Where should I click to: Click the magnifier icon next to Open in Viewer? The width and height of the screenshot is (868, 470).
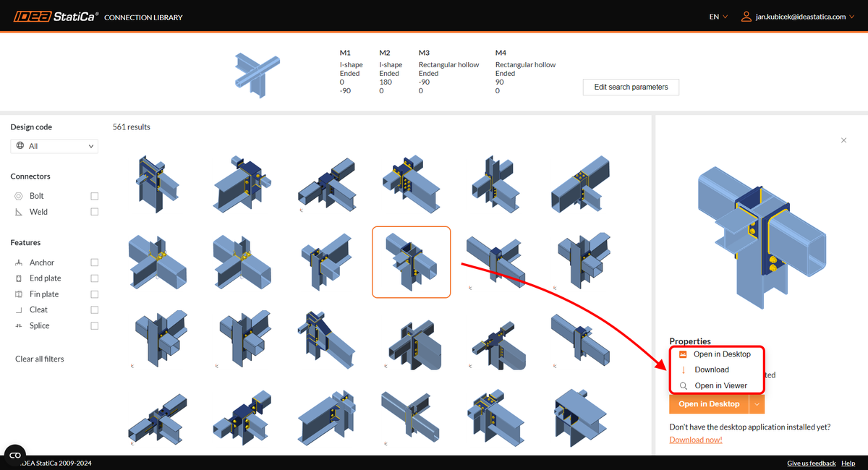pyautogui.click(x=682, y=385)
